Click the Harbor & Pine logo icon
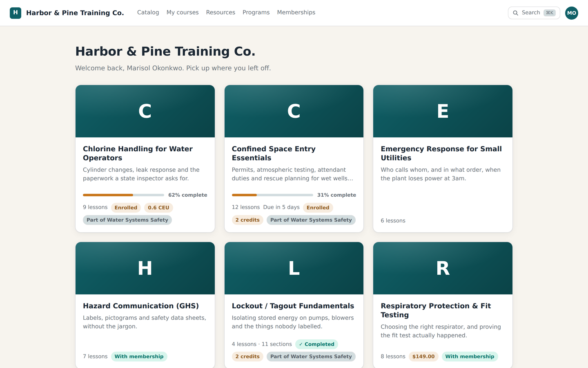The width and height of the screenshot is (588, 368). [x=16, y=13]
